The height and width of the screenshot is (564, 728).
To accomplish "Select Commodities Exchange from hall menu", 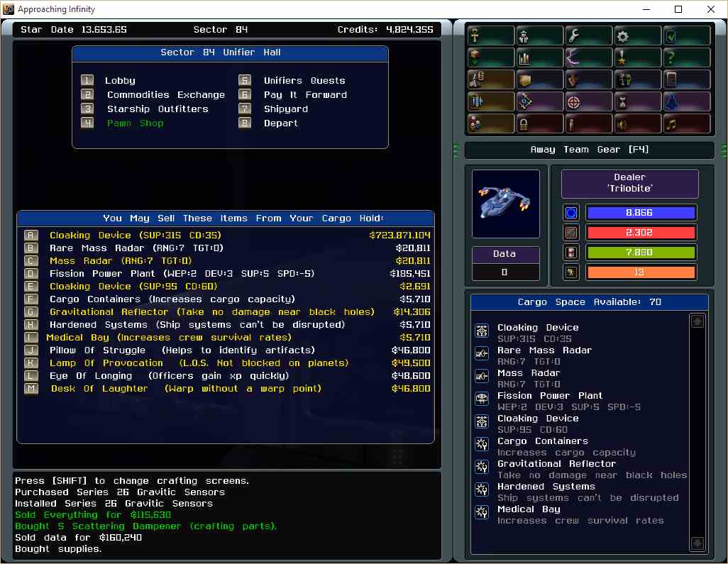I will pyautogui.click(x=165, y=95).
